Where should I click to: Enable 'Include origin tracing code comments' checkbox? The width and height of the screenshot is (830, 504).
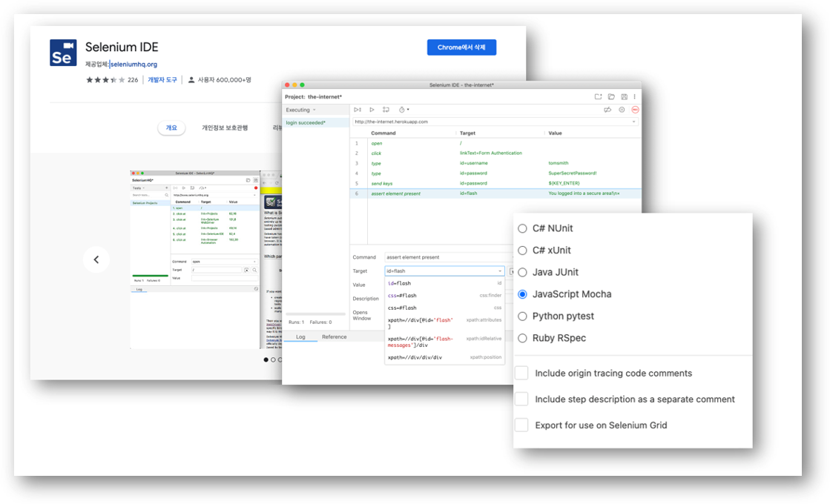click(x=522, y=373)
